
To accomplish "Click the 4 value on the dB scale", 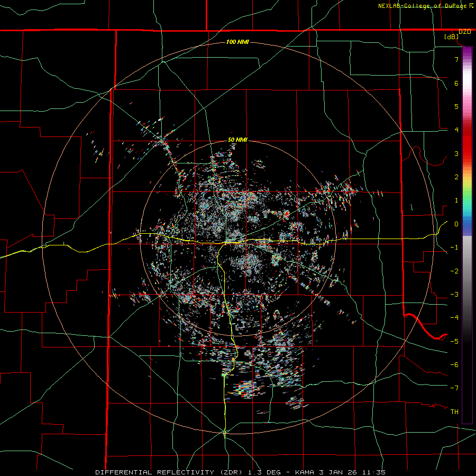I will tap(456, 130).
